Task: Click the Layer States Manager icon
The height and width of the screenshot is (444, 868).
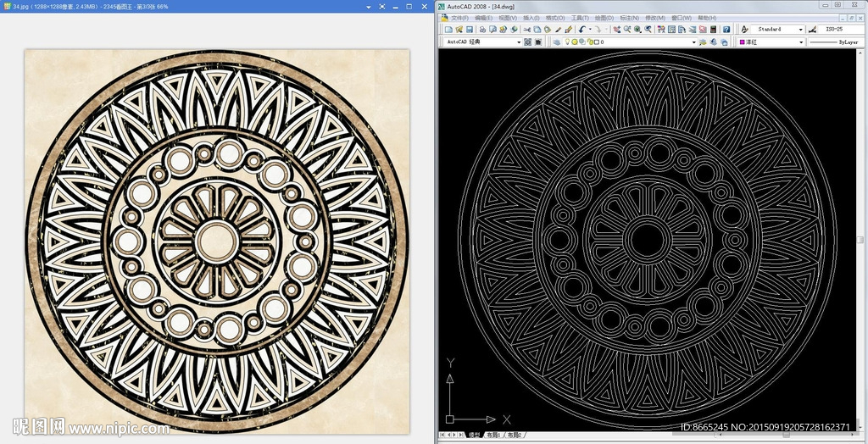Action: point(724,42)
